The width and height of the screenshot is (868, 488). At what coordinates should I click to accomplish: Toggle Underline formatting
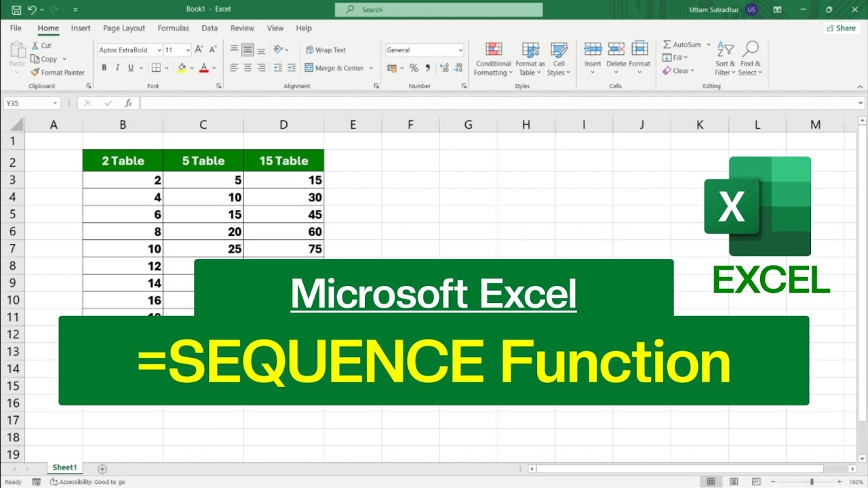pos(131,68)
